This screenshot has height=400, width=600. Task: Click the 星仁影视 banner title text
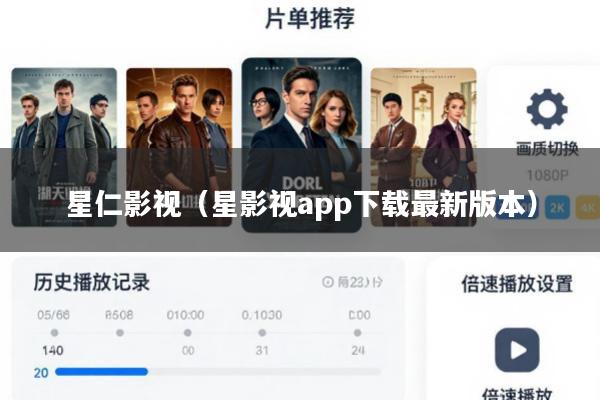coord(124,205)
